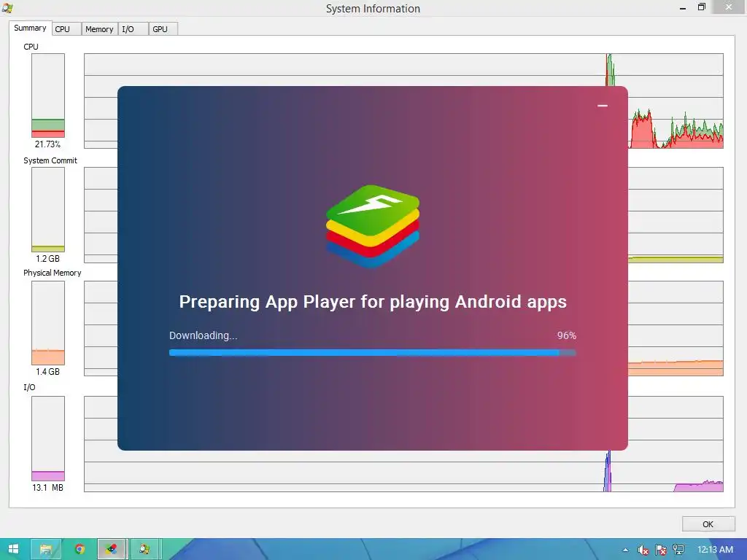Open the Start menu Windows button
Screen dimensions: 747x560
tap(13, 549)
